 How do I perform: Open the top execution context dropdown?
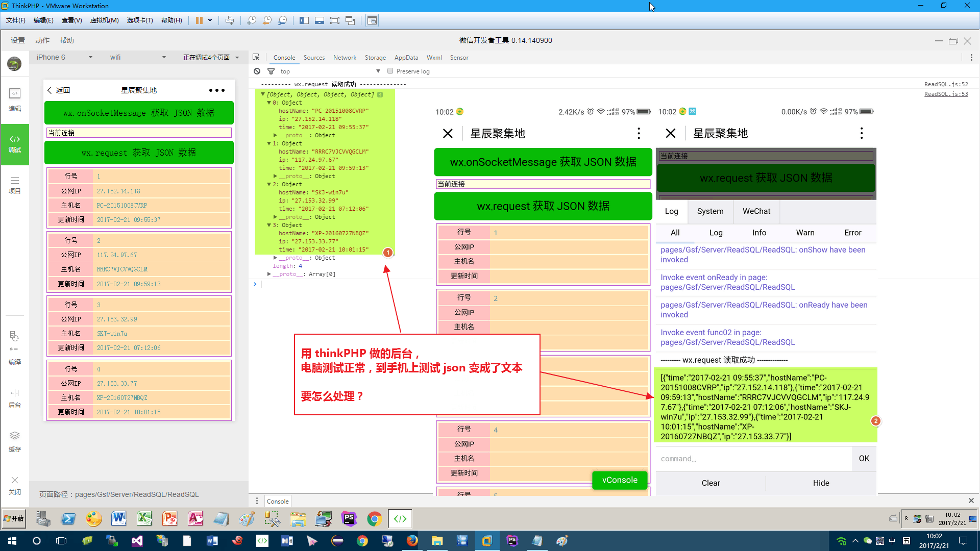pyautogui.click(x=330, y=71)
